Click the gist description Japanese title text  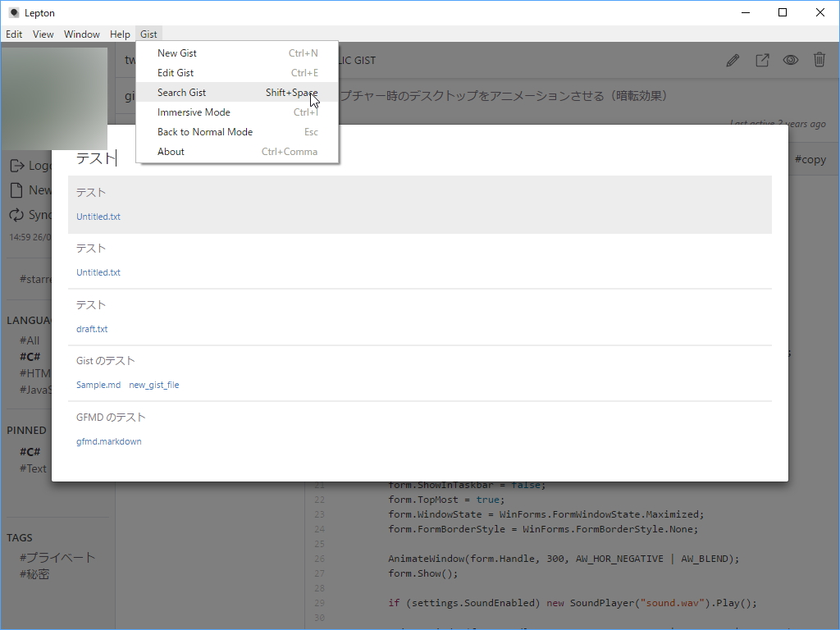pyautogui.click(x=504, y=96)
